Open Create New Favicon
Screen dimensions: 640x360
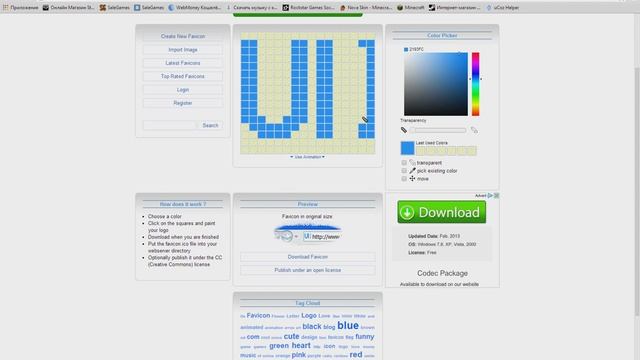pyautogui.click(x=183, y=36)
